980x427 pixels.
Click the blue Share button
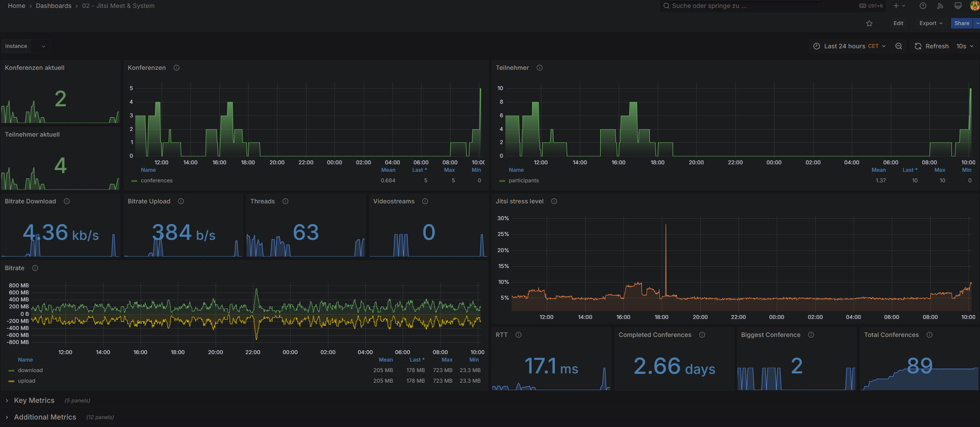coord(961,23)
